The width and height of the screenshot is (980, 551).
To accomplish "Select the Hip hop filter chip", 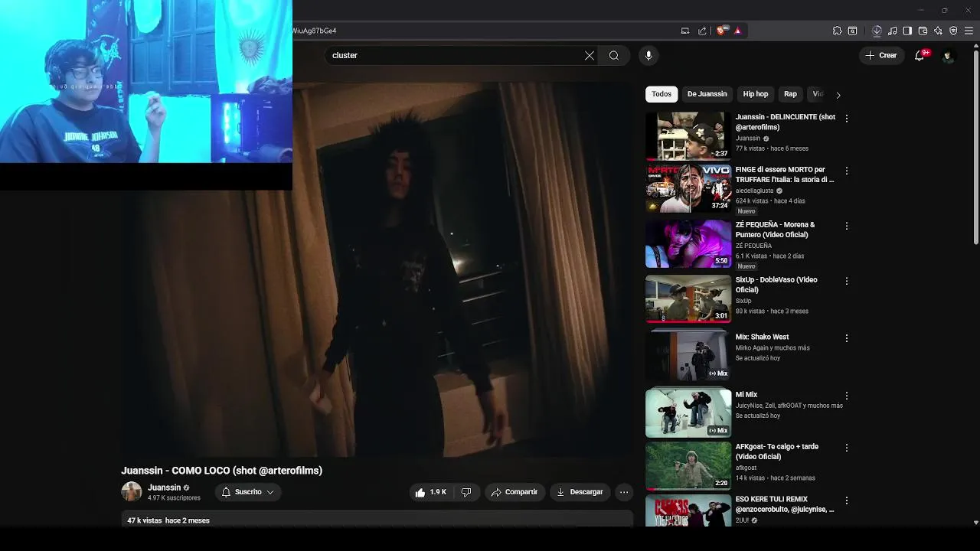I will tap(755, 94).
